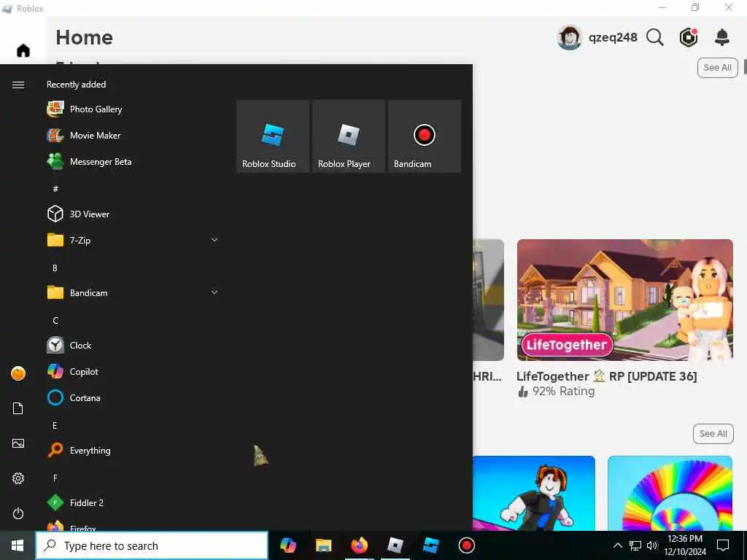Open Cortana
747x560 pixels.
pos(133,397)
